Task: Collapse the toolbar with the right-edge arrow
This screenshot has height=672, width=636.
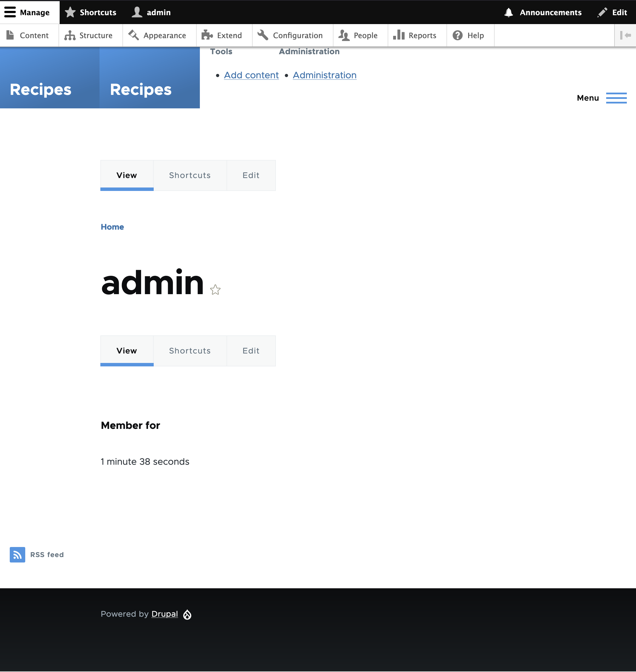Action: (625, 35)
